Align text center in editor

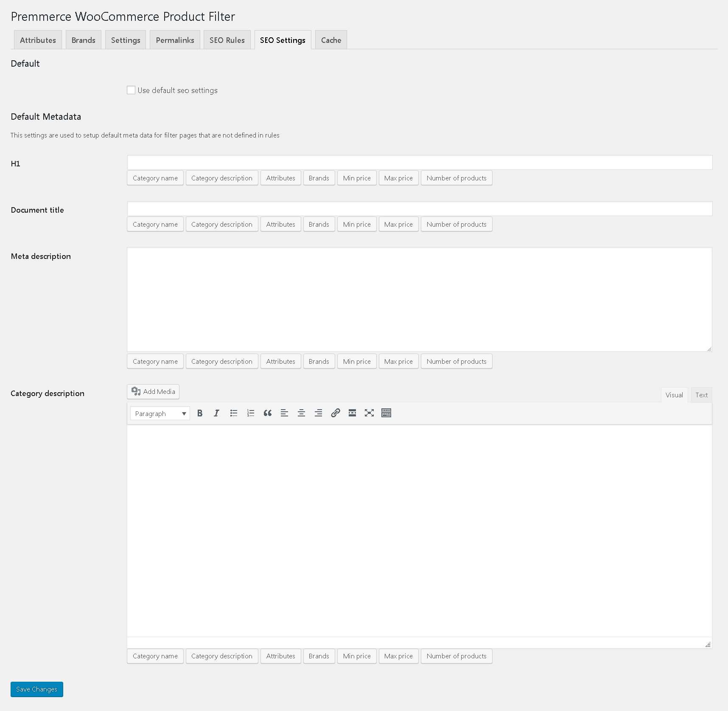301,413
